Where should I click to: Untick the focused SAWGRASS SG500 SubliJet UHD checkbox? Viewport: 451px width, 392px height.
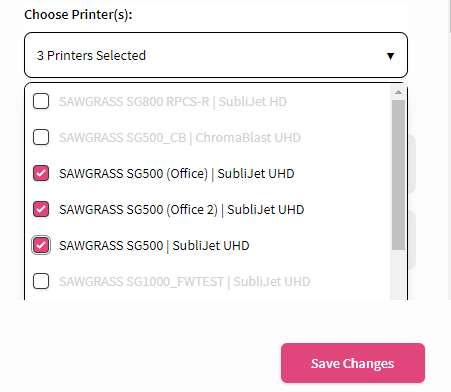[41, 245]
